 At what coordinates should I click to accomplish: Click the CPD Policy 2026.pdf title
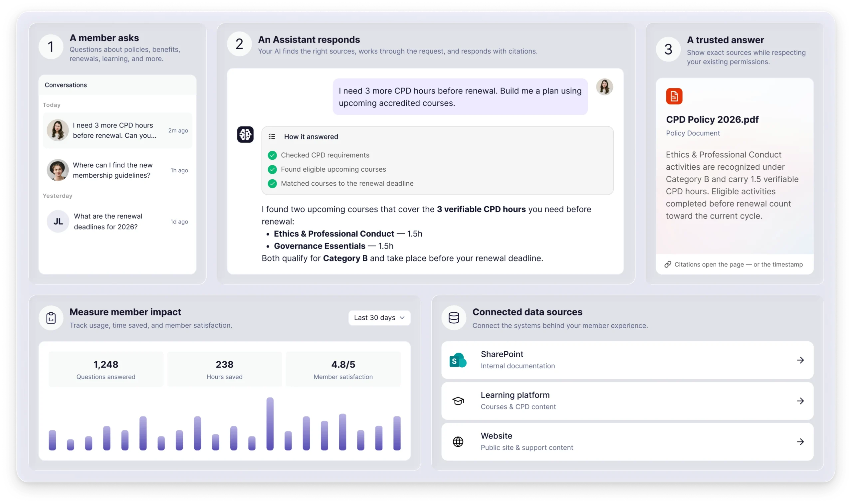point(712,119)
